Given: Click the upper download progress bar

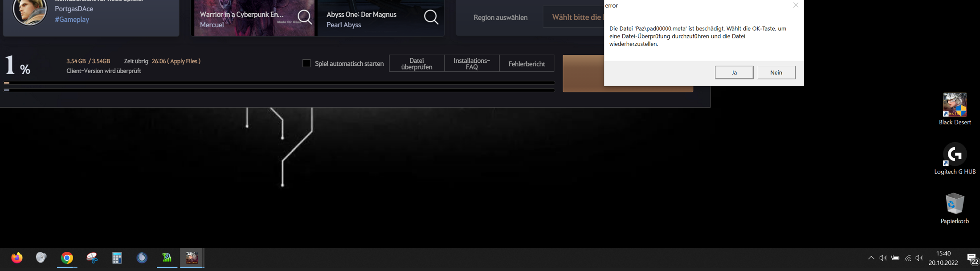Looking at the screenshot, I should coord(279,83).
